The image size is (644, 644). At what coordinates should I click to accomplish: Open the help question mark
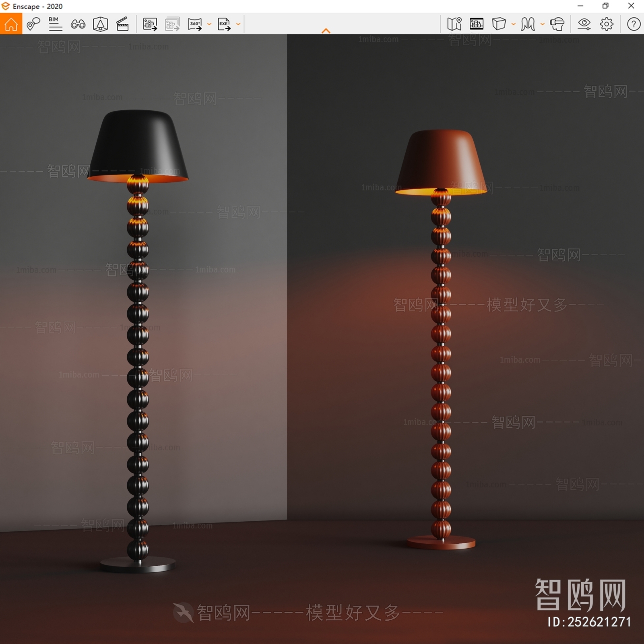(634, 24)
